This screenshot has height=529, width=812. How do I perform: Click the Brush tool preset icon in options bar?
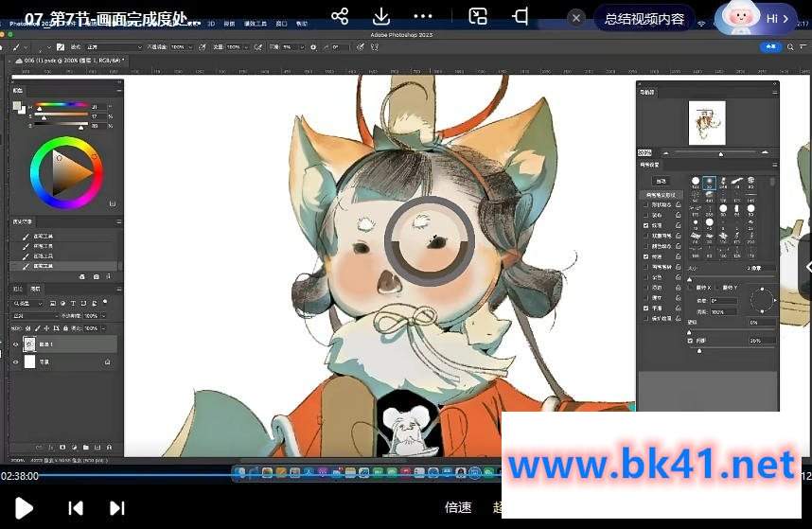point(17,47)
